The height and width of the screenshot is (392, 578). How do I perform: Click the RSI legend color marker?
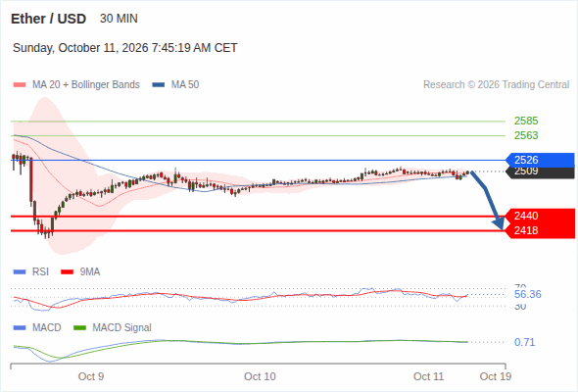[20, 272]
